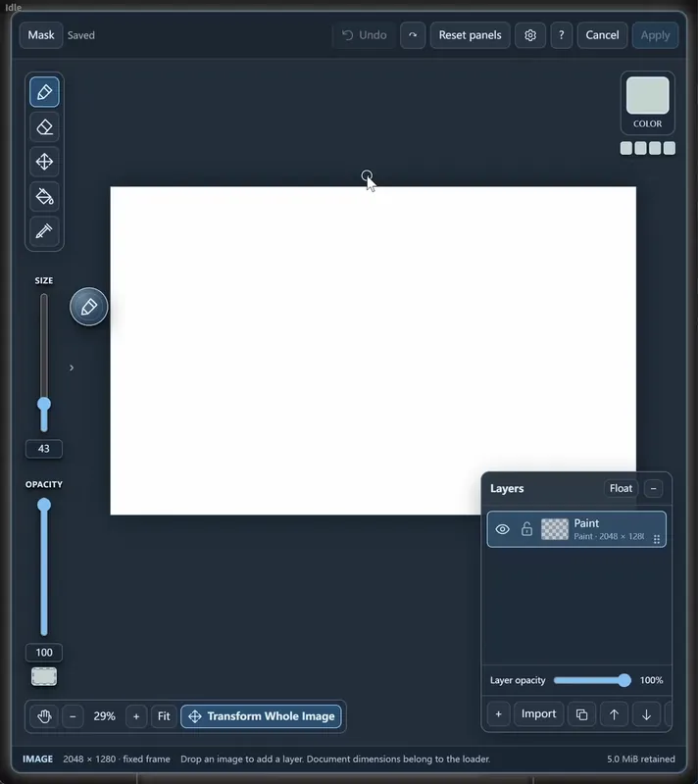Click the 5.0 MiB retained status
698x784 pixels.
(x=641, y=759)
